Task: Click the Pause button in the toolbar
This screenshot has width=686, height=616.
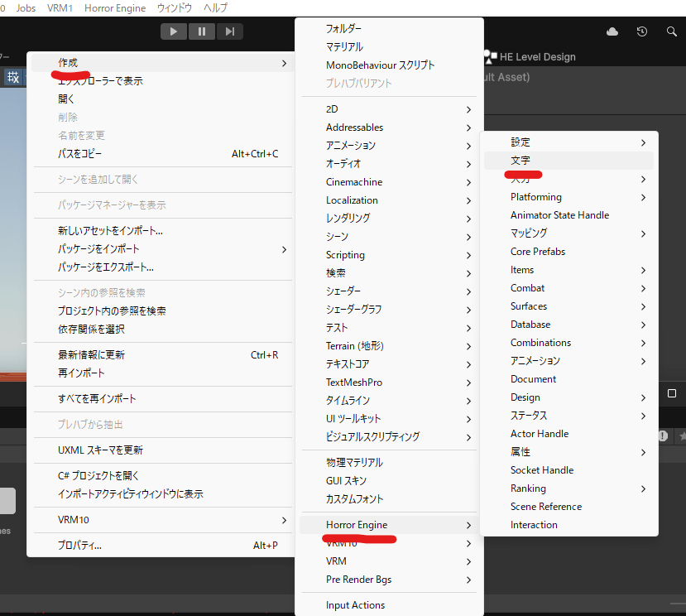Action: (202, 31)
